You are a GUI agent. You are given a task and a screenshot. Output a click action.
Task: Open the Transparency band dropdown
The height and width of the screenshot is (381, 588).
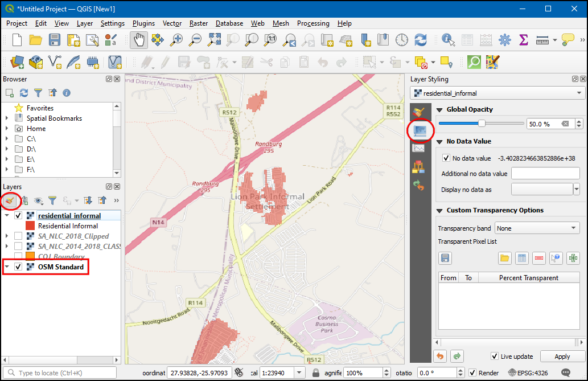[537, 228]
